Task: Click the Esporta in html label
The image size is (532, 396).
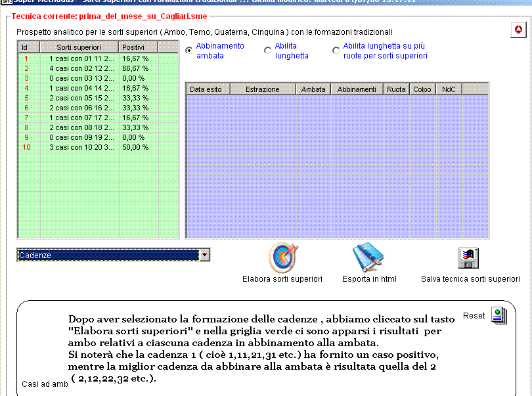Action: (x=369, y=279)
